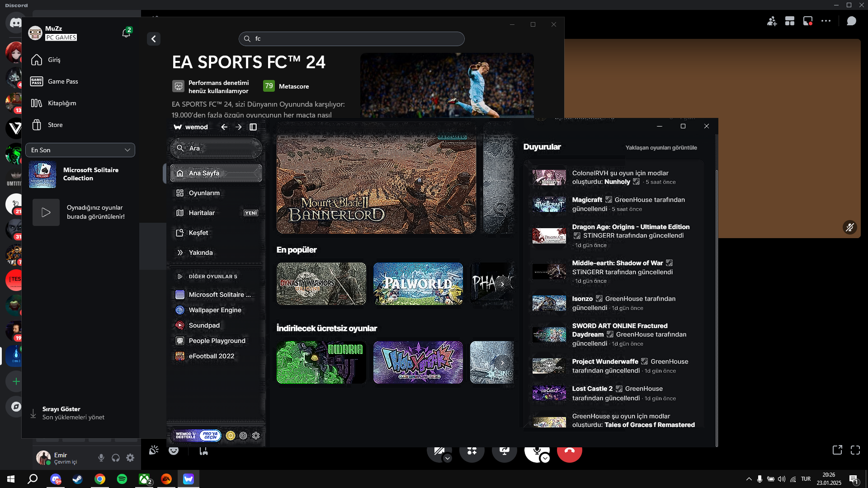The width and height of the screenshot is (868, 488).
Task: Switch Discord call grid layout icon
Action: pos(790,21)
